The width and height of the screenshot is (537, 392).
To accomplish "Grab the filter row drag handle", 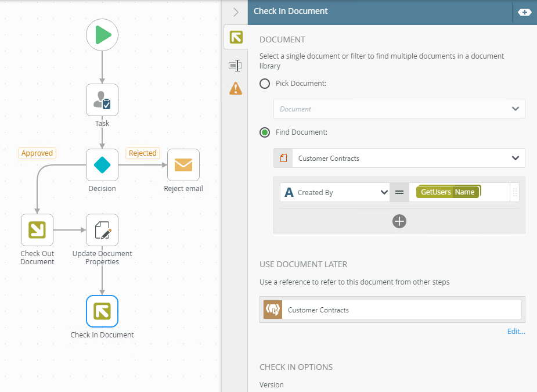I will 515,192.
